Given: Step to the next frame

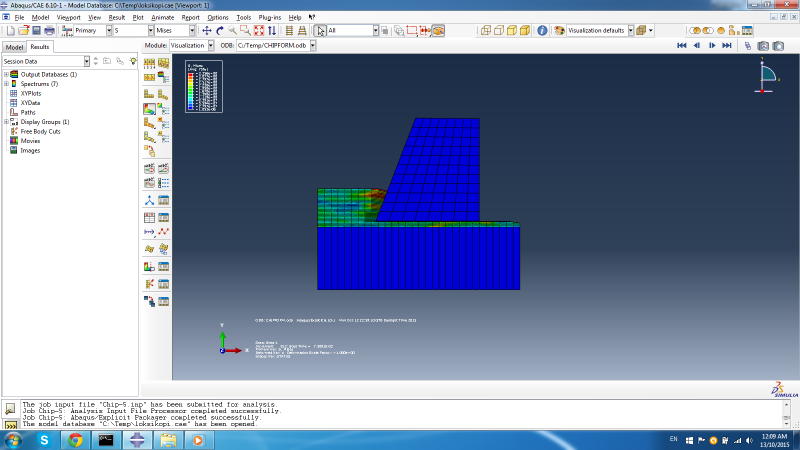Looking at the screenshot, I should point(712,45).
